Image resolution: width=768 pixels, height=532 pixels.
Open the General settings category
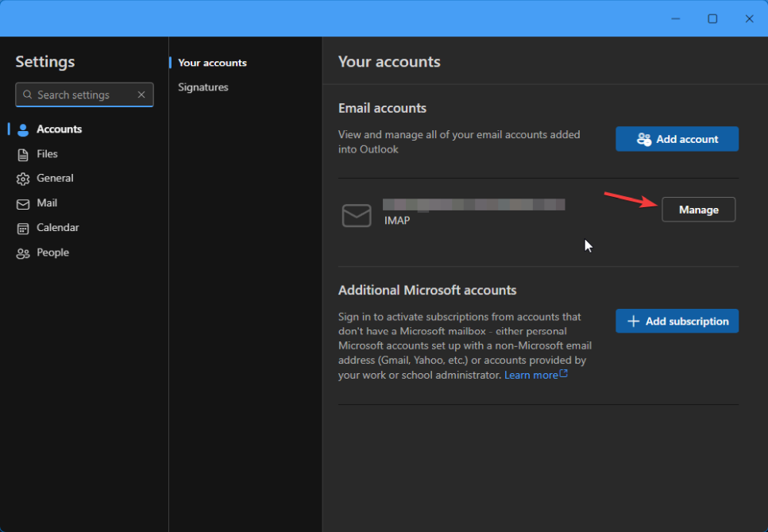55,179
